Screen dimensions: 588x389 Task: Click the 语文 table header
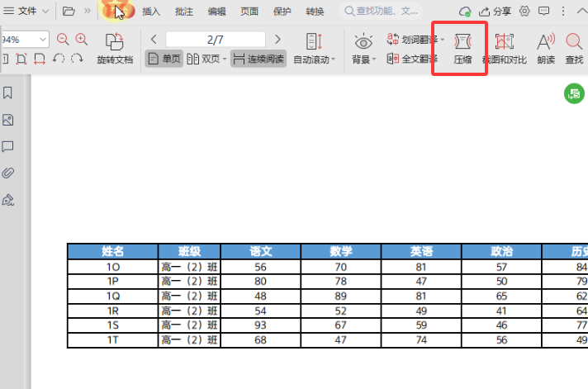(261, 251)
